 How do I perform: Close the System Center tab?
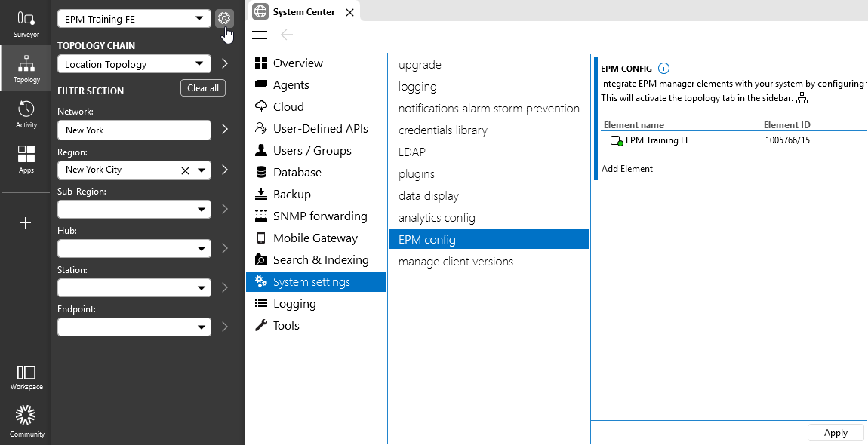[350, 12]
